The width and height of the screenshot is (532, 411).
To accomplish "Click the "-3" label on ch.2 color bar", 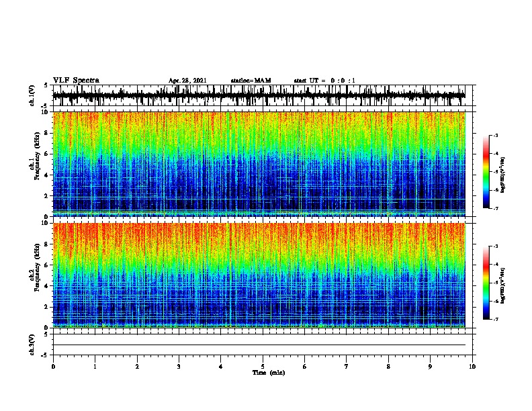I will [x=496, y=246].
